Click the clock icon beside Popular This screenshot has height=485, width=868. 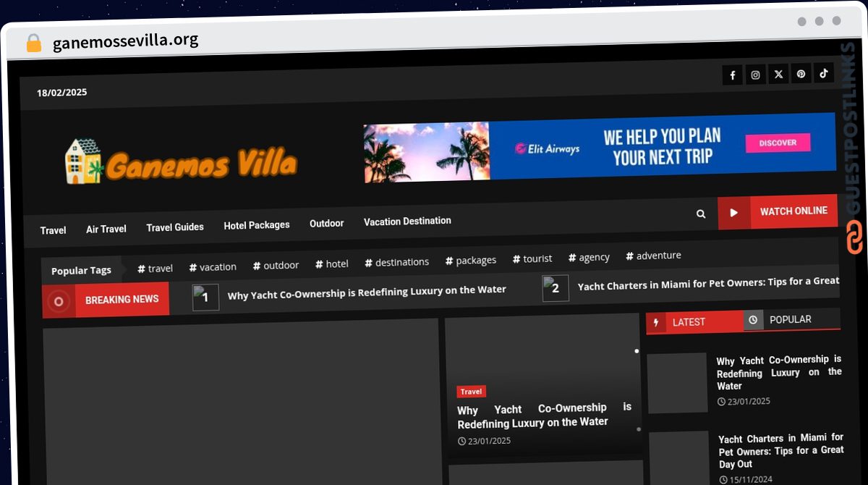[753, 320]
